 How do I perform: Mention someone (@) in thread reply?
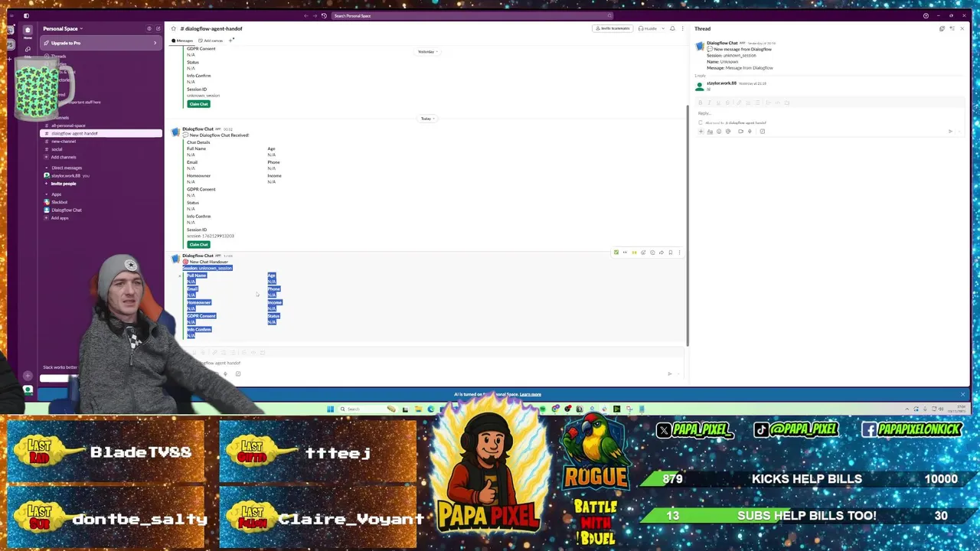pyautogui.click(x=728, y=132)
